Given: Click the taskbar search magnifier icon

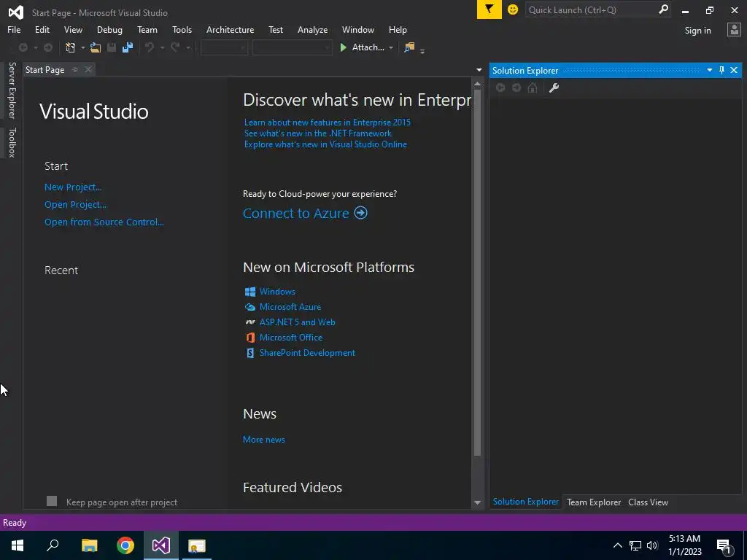Looking at the screenshot, I should pos(53,545).
